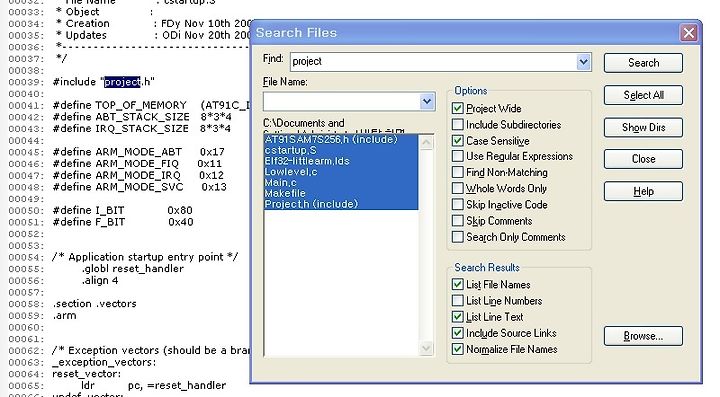Toggle Normalize File Names checkbox
The height and width of the screenshot is (397, 720).
coord(457,349)
